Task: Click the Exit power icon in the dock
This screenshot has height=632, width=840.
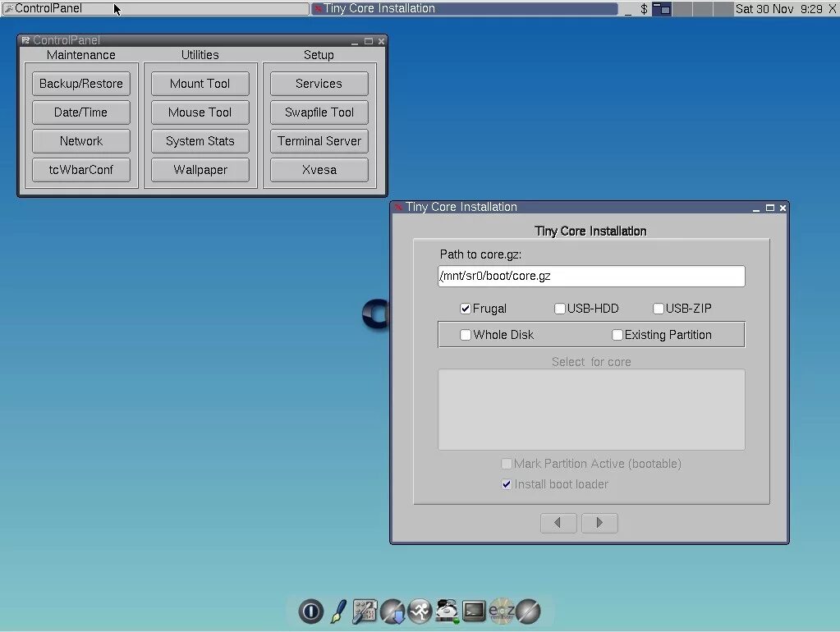Action: coord(310,611)
